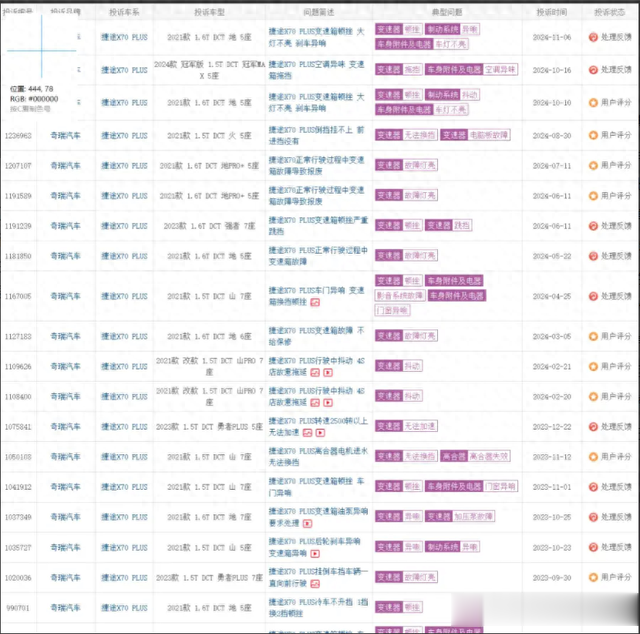The width and height of the screenshot is (640, 634).
Task: Click the model cell 2023款 1.6T DCT 强者 7座
Action: (x=209, y=226)
